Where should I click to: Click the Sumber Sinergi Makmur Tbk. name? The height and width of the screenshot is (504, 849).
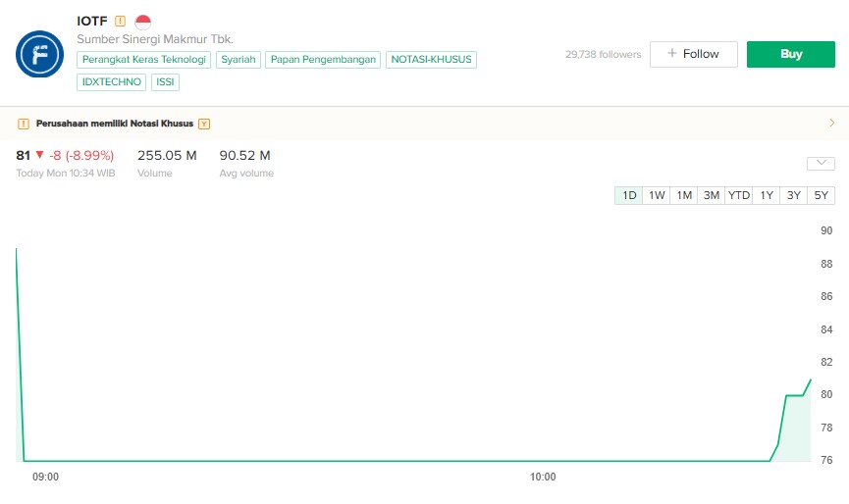[155, 39]
